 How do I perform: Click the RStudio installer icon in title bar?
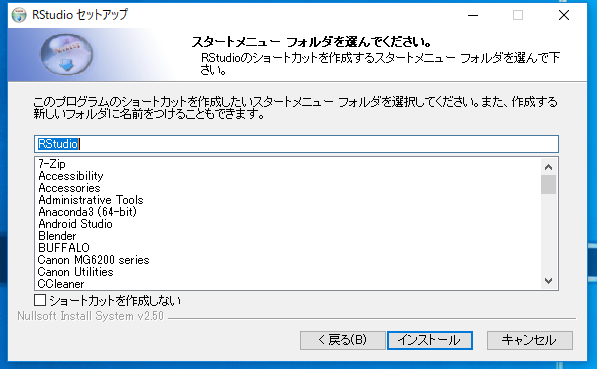pyautogui.click(x=19, y=15)
